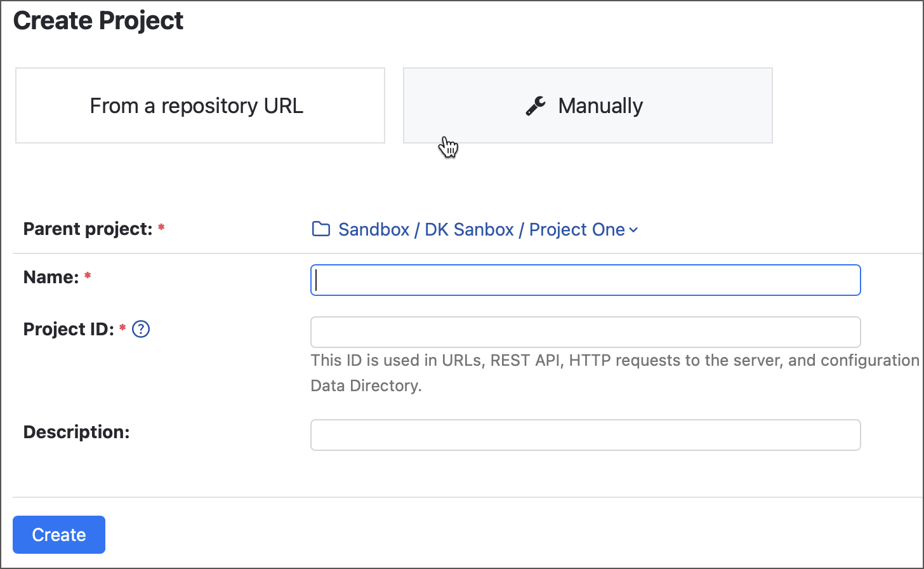
Task: Open the Sandbox parent project link
Action: 373,229
